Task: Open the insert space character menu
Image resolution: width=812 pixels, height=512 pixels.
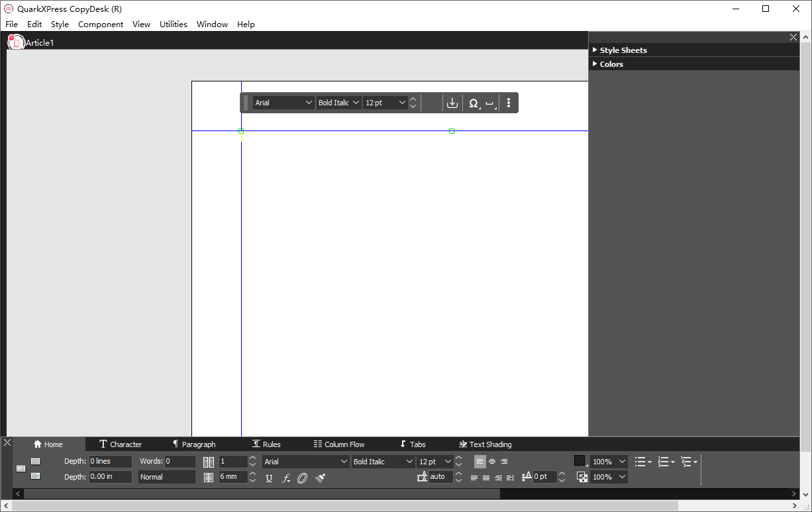Action: 491,103
